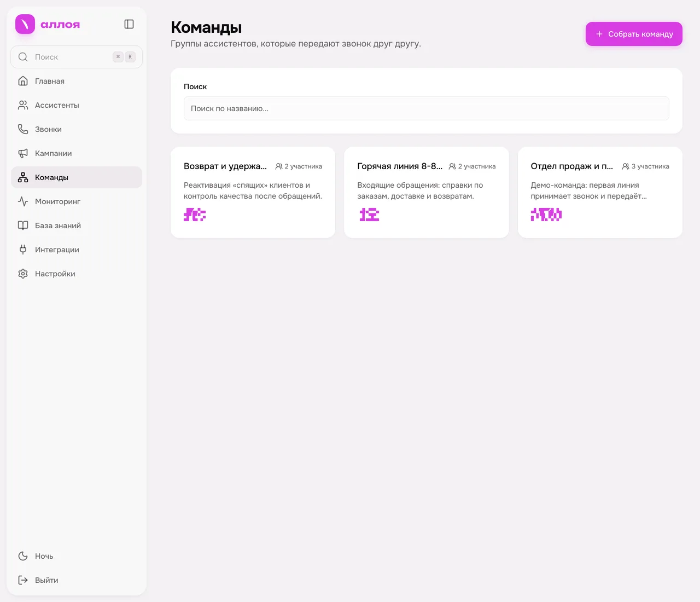Click the Аллоя logo icon

click(25, 24)
